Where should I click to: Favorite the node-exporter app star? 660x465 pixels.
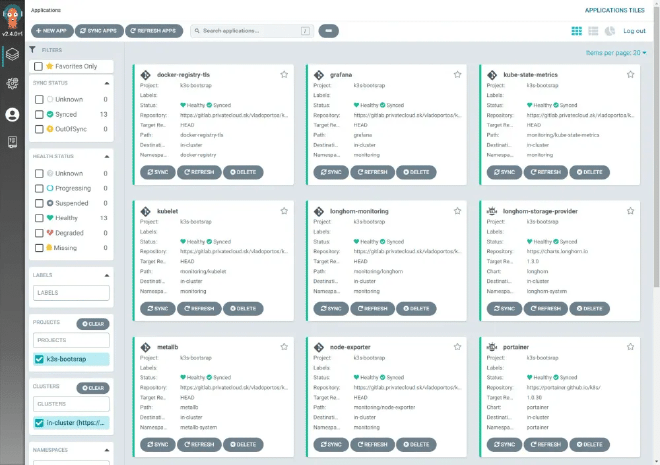[x=457, y=347]
